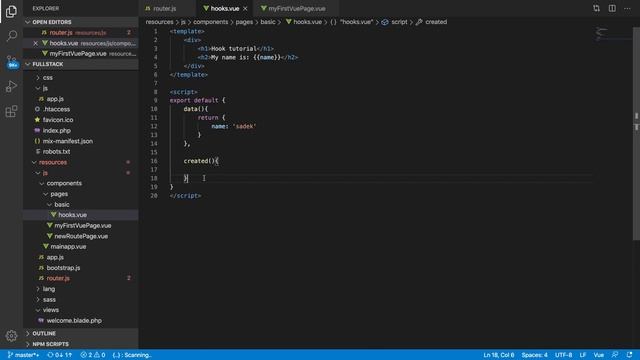
Task: Open robots.txt in the explorer
Action: (56, 151)
